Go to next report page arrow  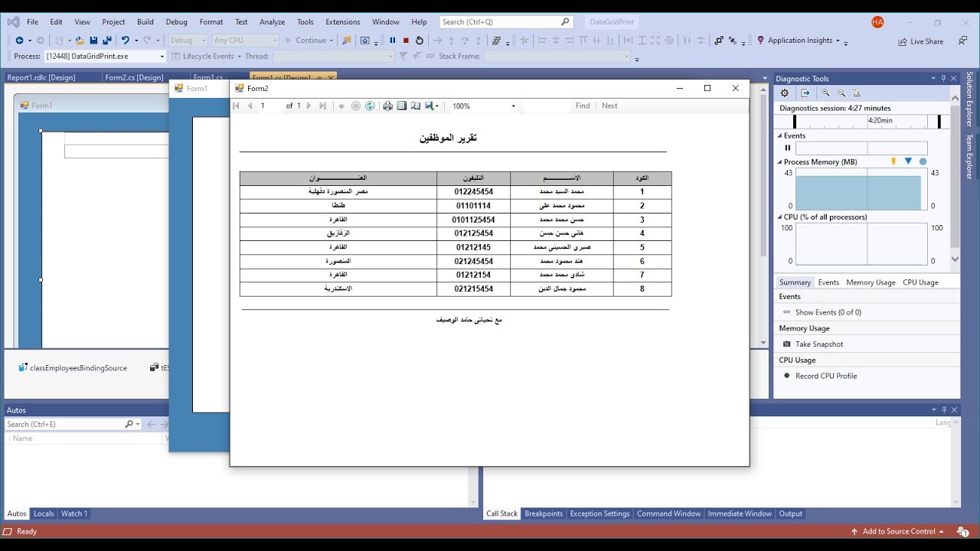[x=309, y=106]
